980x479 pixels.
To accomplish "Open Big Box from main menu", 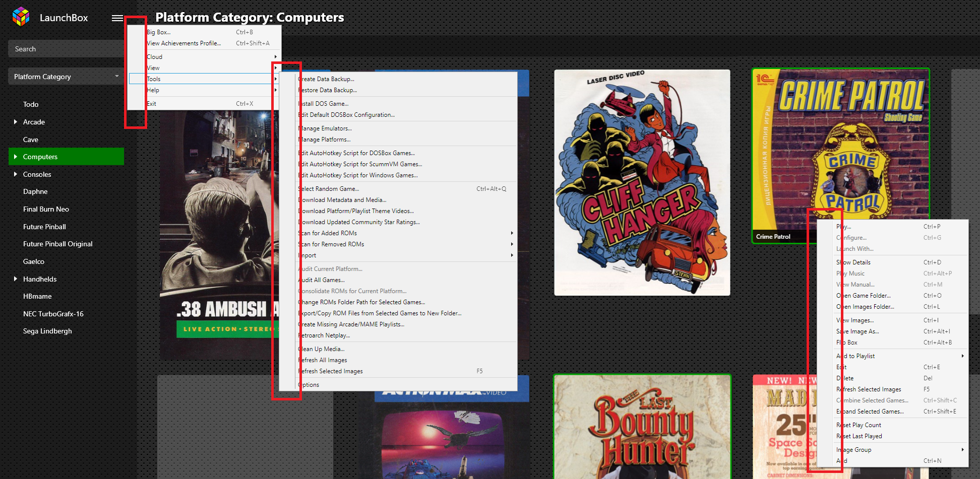I will point(204,32).
